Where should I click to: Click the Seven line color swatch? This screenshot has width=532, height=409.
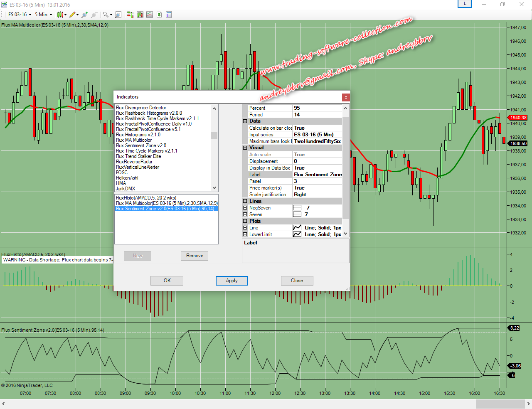click(x=297, y=214)
